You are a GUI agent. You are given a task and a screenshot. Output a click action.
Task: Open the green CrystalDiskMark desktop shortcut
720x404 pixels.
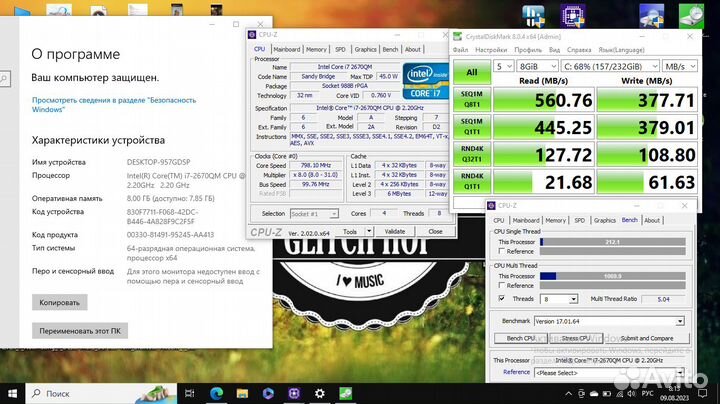(x=691, y=16)
